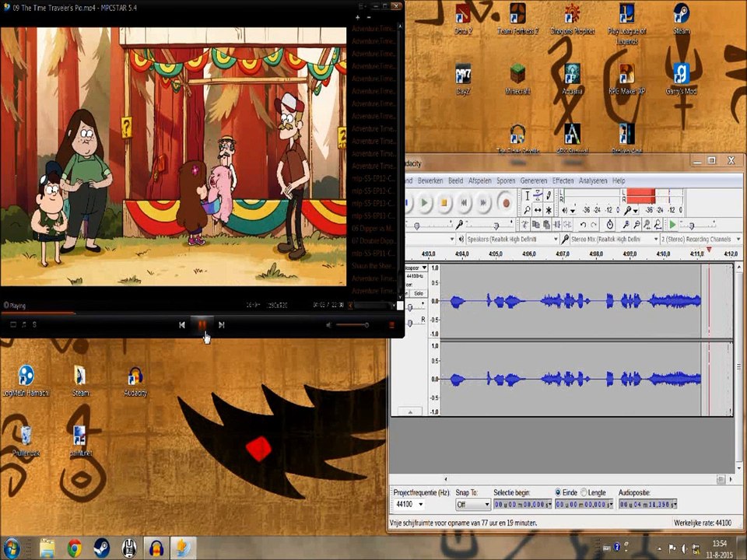Click the Silence audio icon

[x=567, y=224]
